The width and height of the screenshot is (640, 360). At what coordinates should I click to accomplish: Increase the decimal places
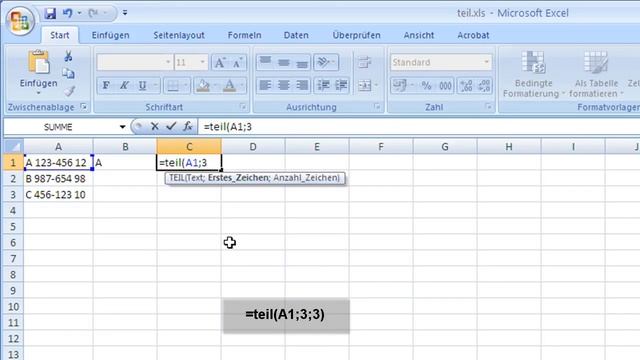click(x=466, y=86)
